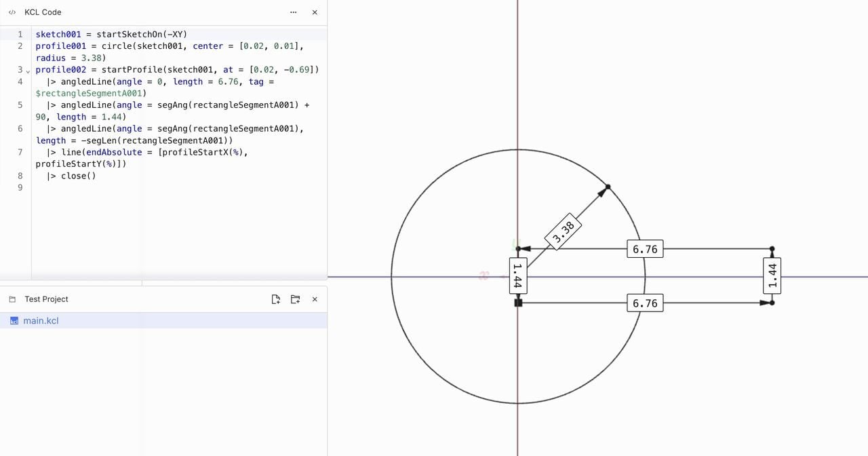
Task: Click the KCL Code brackets icon
Action: [12, 12]
